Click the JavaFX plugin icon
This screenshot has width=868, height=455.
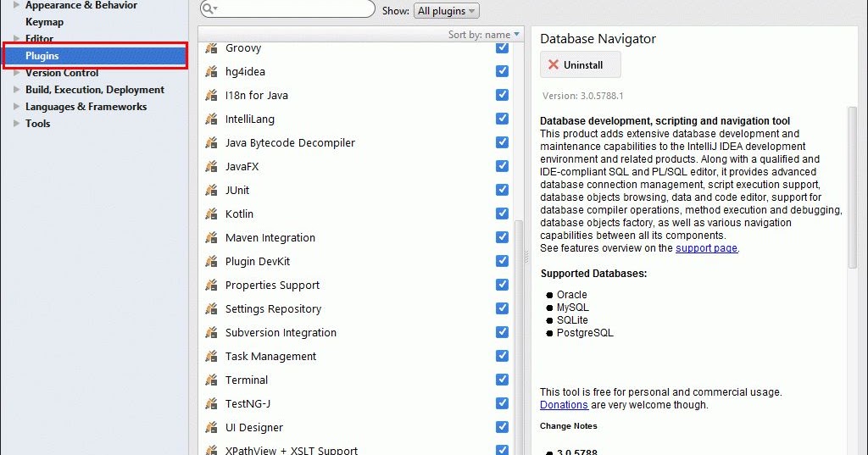(x=211, y=167)
